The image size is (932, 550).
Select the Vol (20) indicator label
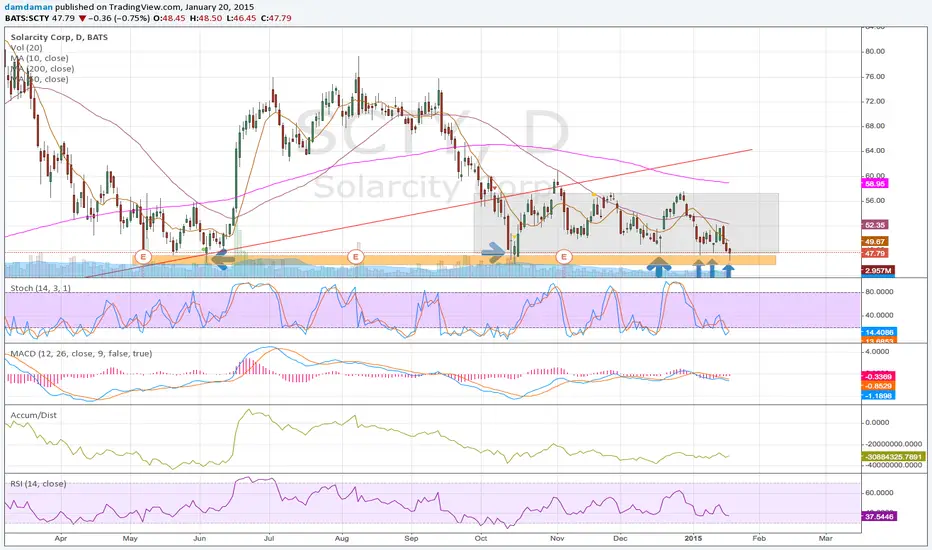26,48
